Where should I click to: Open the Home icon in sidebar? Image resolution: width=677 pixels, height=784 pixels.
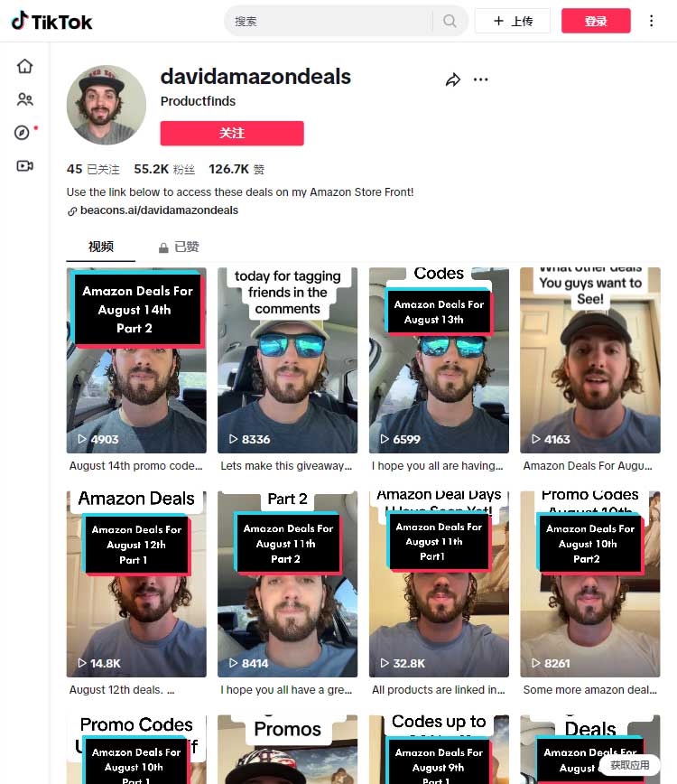point(24,66)
